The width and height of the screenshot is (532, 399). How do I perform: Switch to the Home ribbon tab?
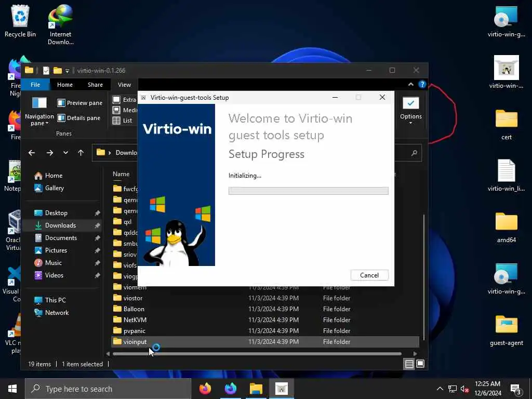[x=65, y=85]
